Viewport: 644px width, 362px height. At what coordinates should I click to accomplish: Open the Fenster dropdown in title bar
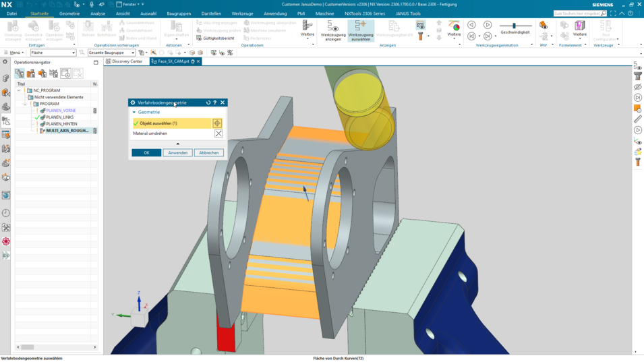(129, 4)
